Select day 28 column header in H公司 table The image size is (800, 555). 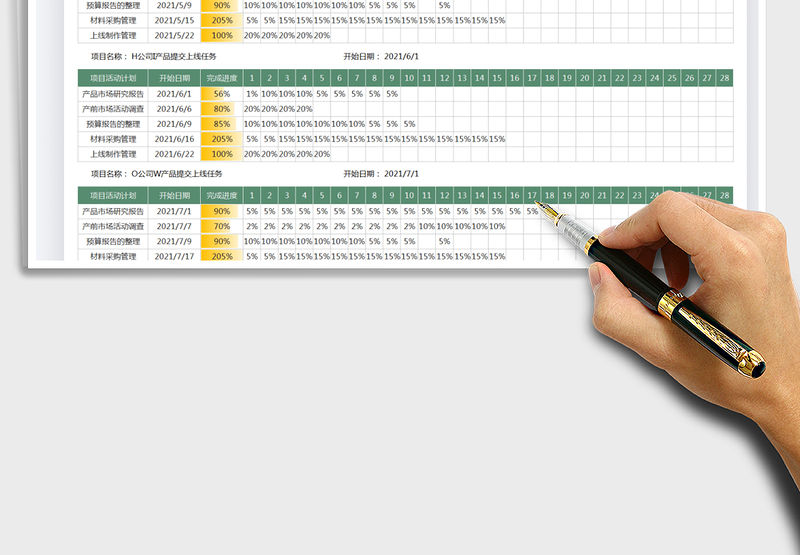pos(724,78)
